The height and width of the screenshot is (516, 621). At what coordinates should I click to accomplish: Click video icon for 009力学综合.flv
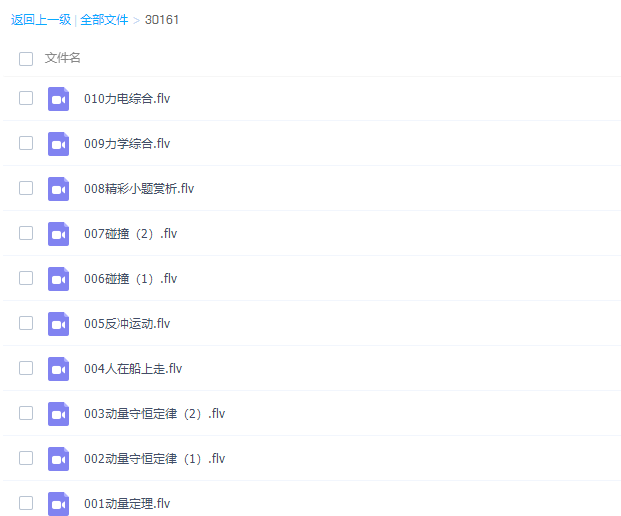tap(58, 144)
